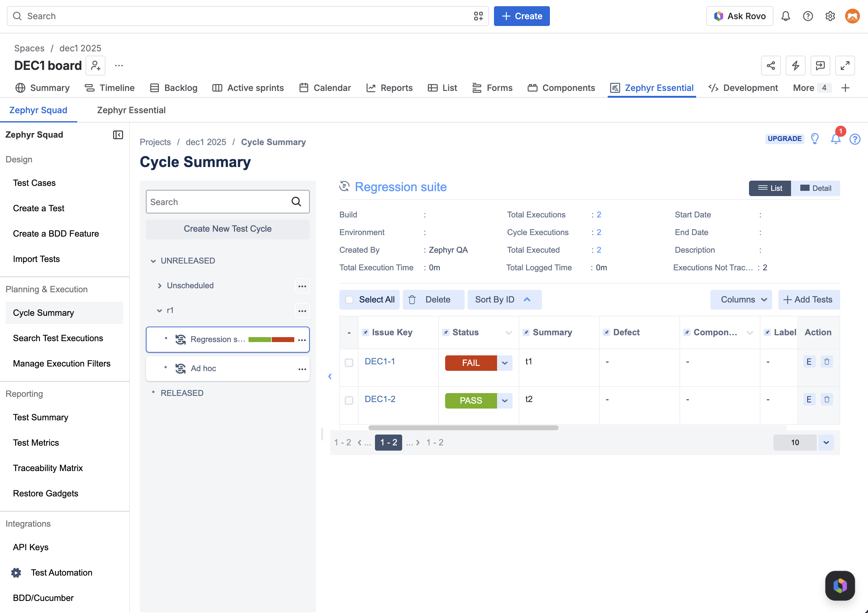The image size is (868, 613).
Task: Click the lightbulb tips icon beside UPGRADE
Action: coord(815,139)
